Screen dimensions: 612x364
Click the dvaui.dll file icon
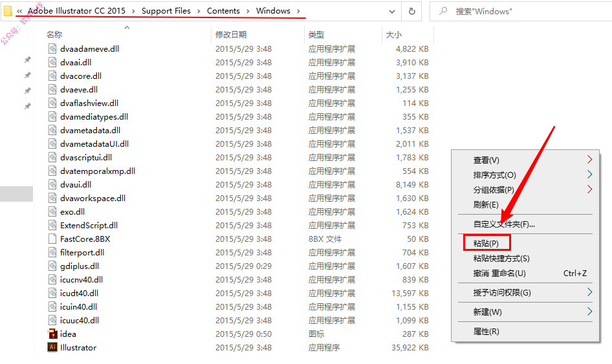52,184
